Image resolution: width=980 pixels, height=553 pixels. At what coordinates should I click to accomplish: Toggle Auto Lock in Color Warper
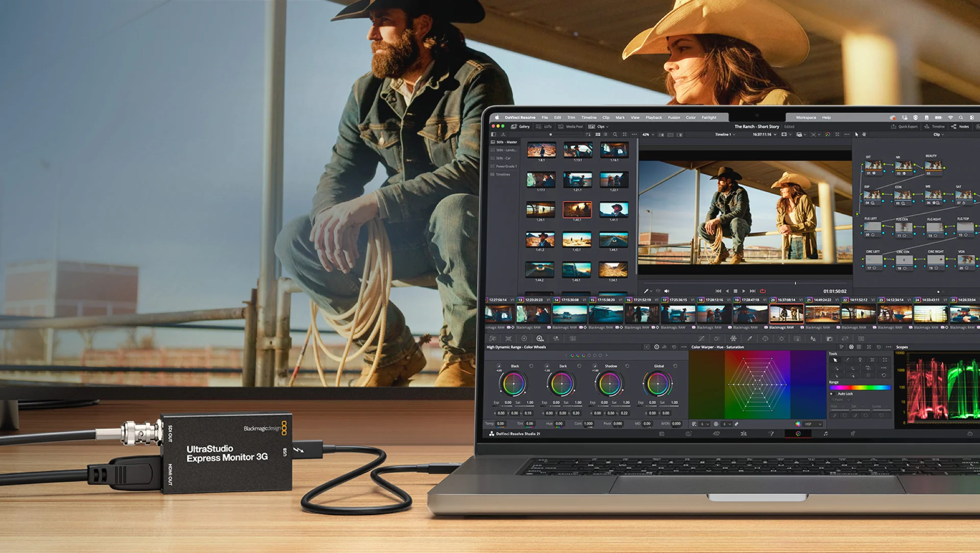click(x=831, y=394)
